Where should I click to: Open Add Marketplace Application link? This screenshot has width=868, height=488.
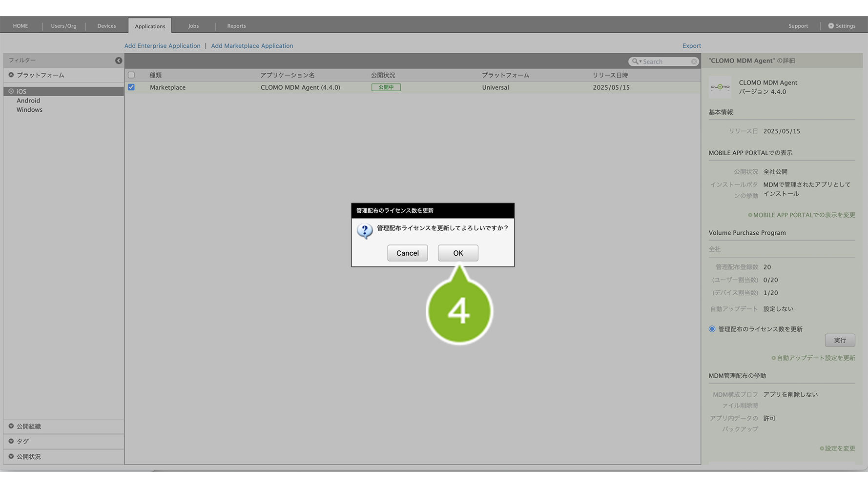[252, 46]
